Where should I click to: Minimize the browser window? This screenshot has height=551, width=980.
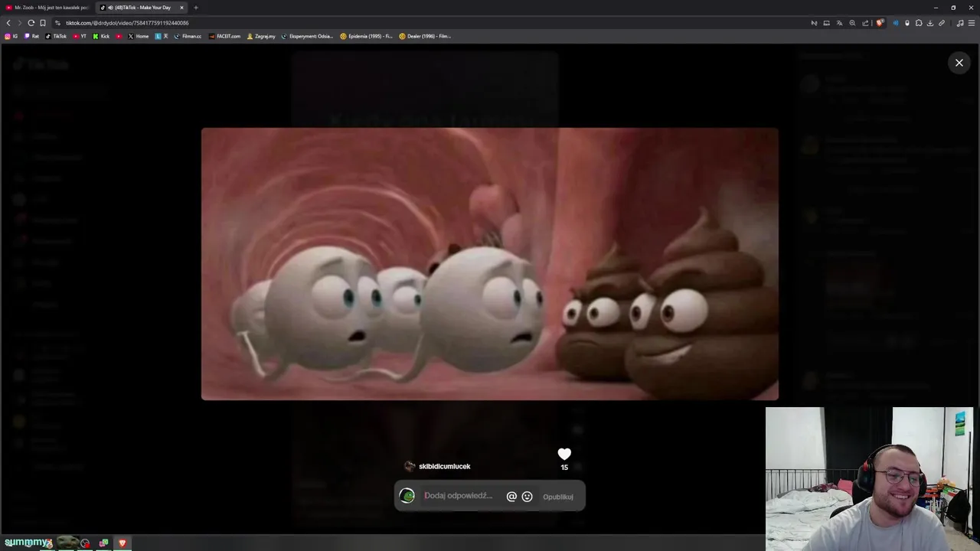936,8
